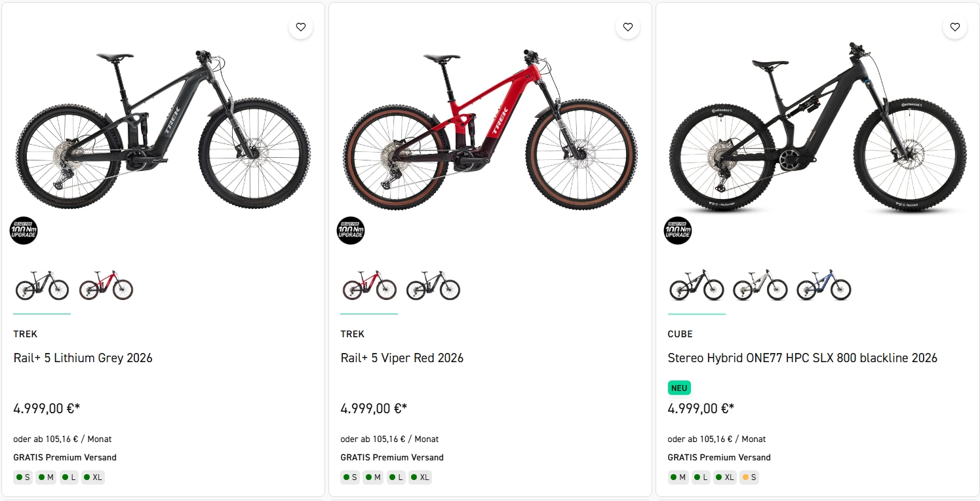Select size M for Cube Stereo Hybrid

point(678,477)
